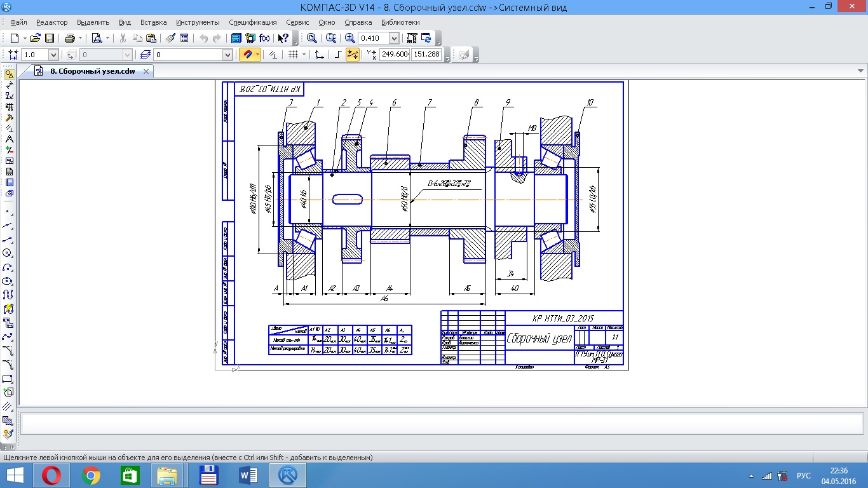Select the Hatch tool
The height and width of the screenshot is (488, 868).
pos(8,421)
